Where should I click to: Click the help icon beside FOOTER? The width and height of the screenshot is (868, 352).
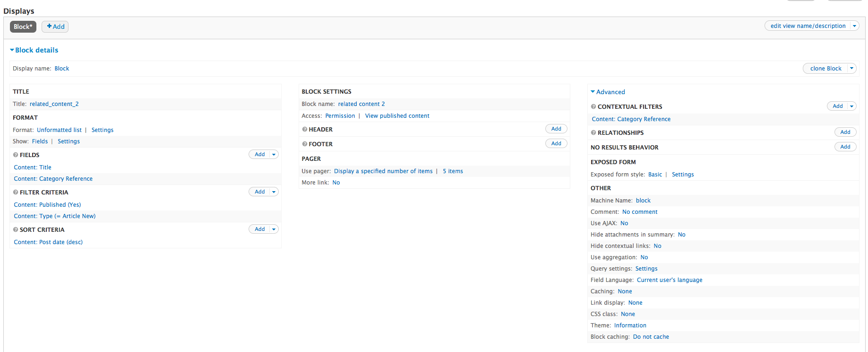[x=305, y=144]
